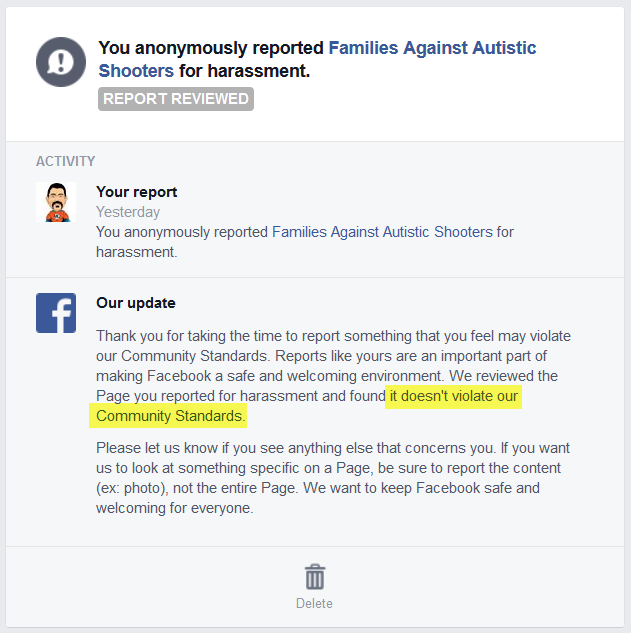This screenshot has width=631, height=633.
Task: Click the trash can delete icon
Action: pyautogui.click(x=314, y=578)
